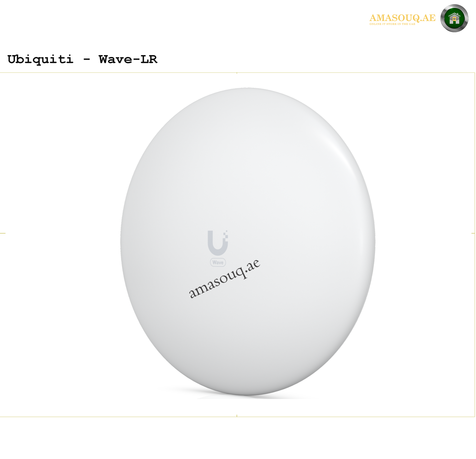Click the yellow top border line

237,72
